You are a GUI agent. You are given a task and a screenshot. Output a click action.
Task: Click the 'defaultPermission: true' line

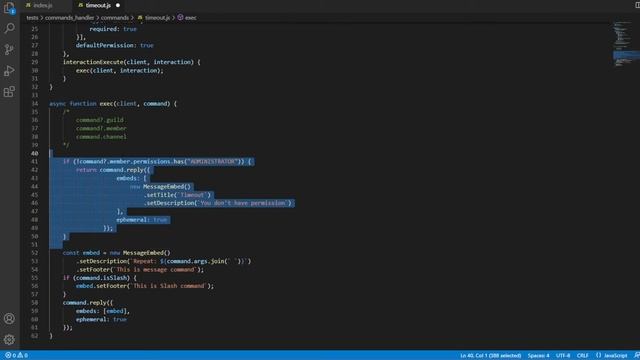[114, 45]
